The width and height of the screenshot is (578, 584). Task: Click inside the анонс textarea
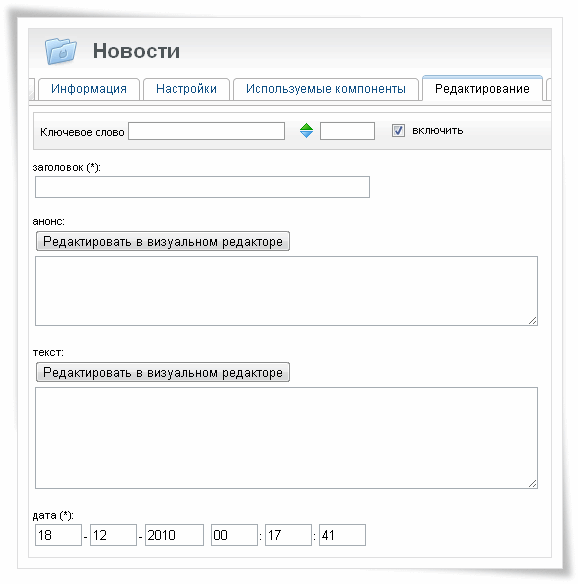tap(286, 291)
